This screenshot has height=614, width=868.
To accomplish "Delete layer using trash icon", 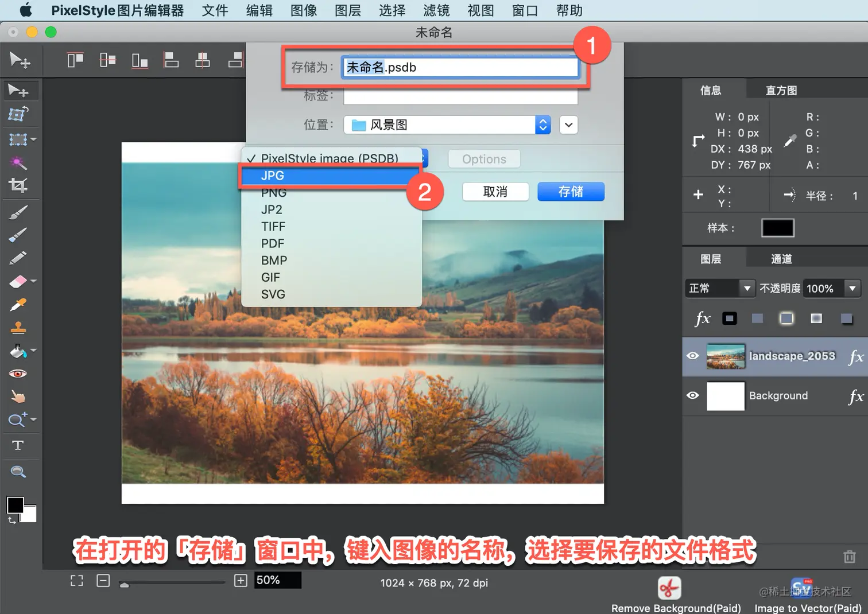I will click(x=849, y=556).
